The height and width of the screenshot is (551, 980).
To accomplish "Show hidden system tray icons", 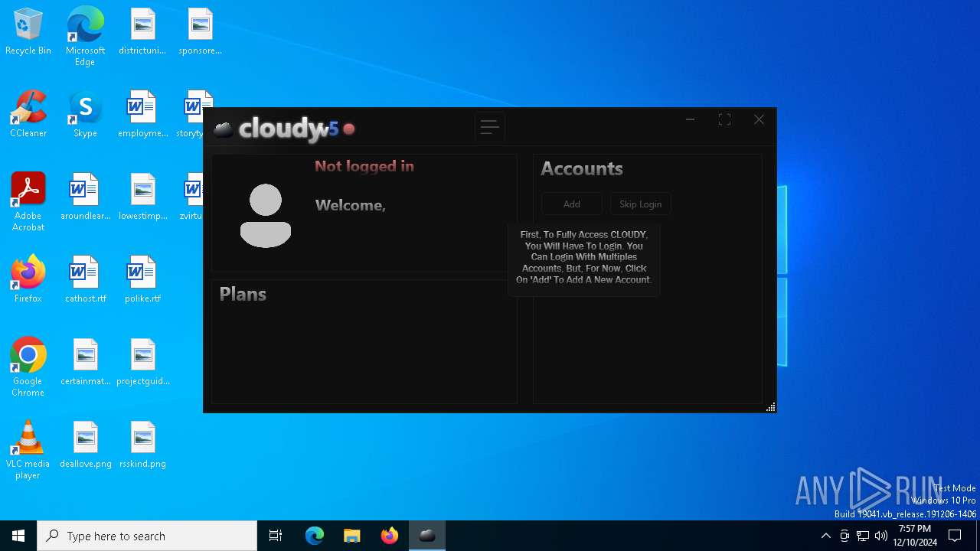I will point(825,536).
